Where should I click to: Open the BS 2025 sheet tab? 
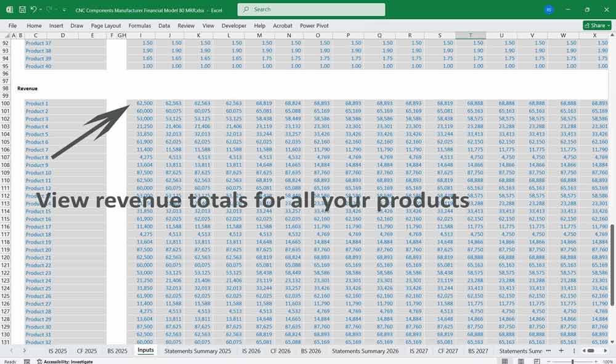pyautogui.click(x=117, y=351)
